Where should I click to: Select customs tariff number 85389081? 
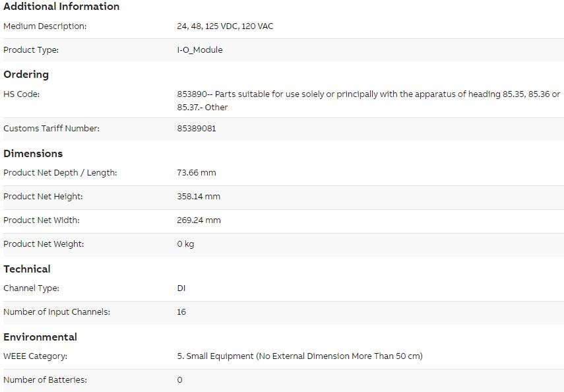(x=197, y=129)
